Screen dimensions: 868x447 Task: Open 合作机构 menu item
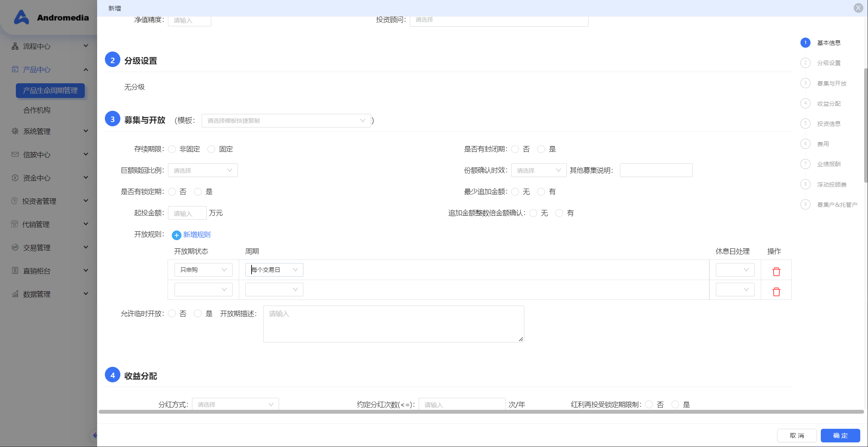pos(37,110)
